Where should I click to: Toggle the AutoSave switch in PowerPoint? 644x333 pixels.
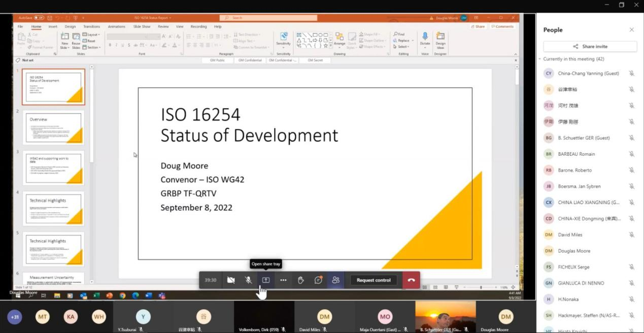39,18
